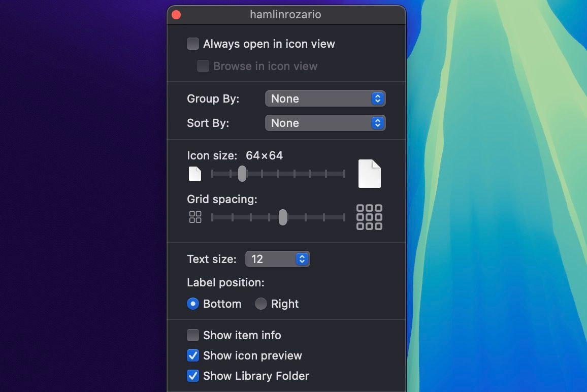Click the Grid spacing slider handle

click(282, 217)
